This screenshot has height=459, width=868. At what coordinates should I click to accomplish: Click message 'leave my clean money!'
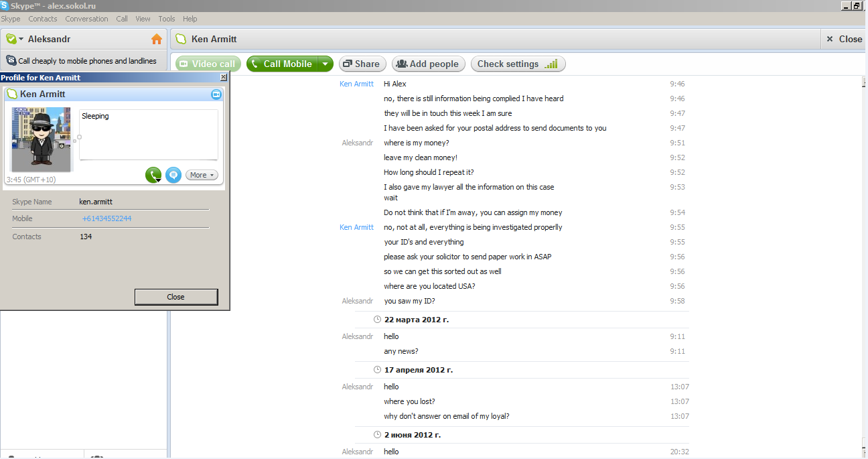tap(421, 157)
